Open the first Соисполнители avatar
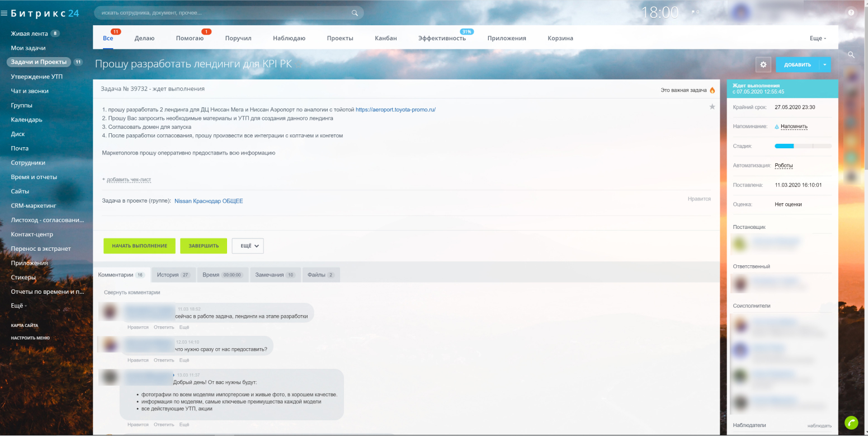The width and height of the screenshot is (868, 436). 740,325
